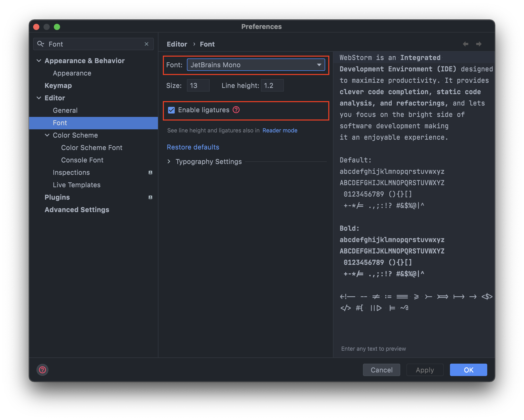Collapse the Appearance & Behavior tree node
Viewport: 524px width, 420px height.
point(39,61)
